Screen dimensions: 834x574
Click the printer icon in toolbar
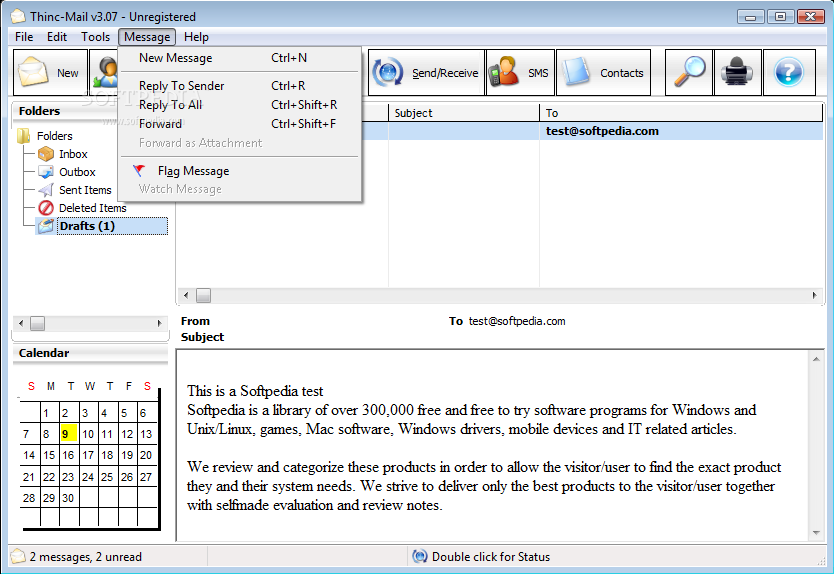[x=737, y=72]
